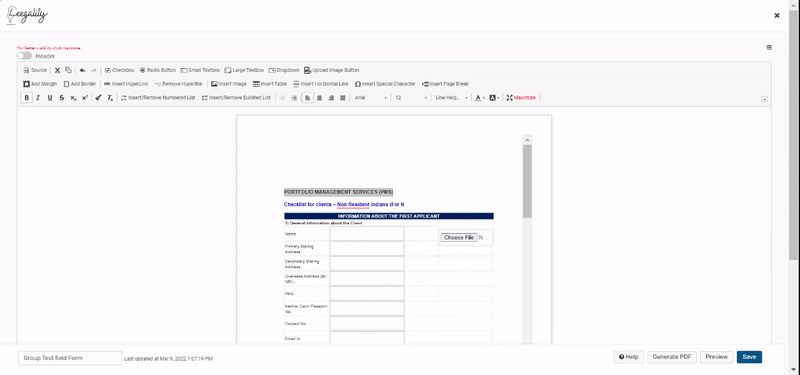The width and height of the screenshot is (800, 375).
Task: Open the Source view
Action: click(35, 70)
